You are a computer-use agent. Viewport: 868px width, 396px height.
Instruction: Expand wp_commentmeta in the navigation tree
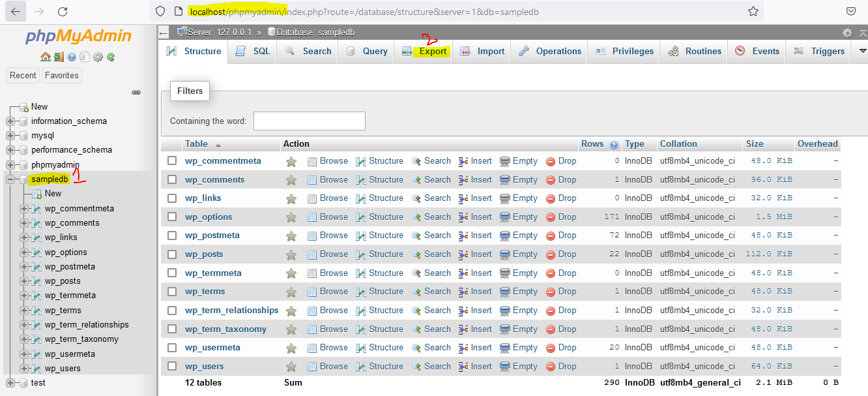[24, 209]
